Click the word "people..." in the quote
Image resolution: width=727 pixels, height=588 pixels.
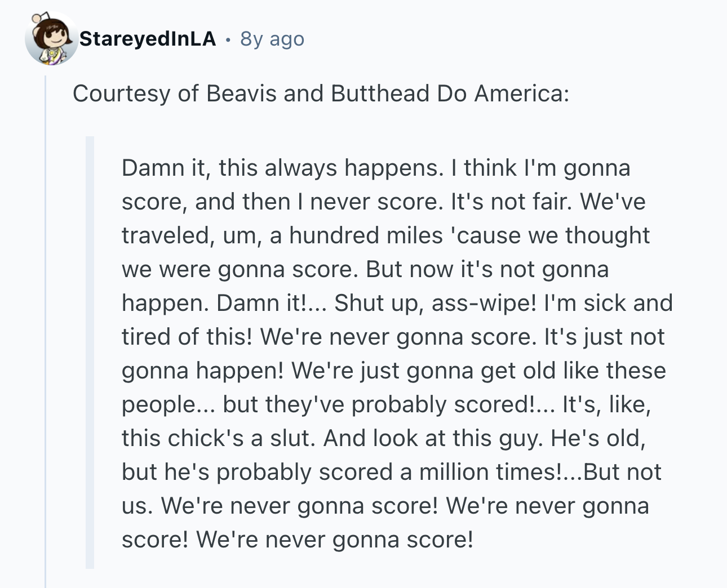[168, 404]
